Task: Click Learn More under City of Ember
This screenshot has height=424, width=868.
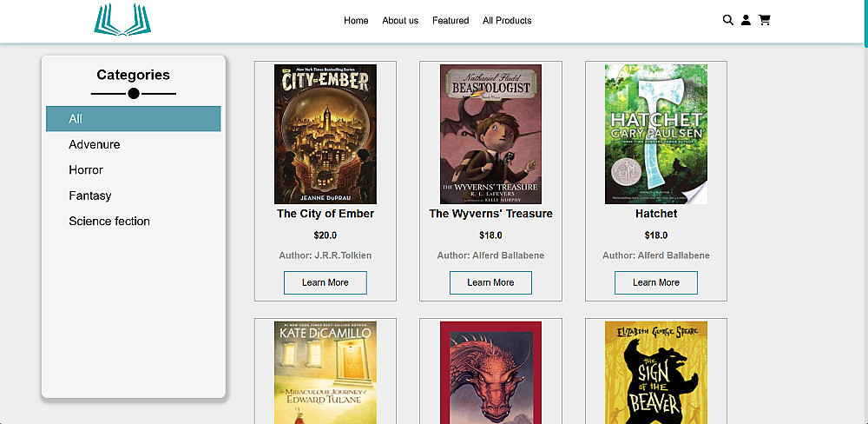Action: coord(325,282)
